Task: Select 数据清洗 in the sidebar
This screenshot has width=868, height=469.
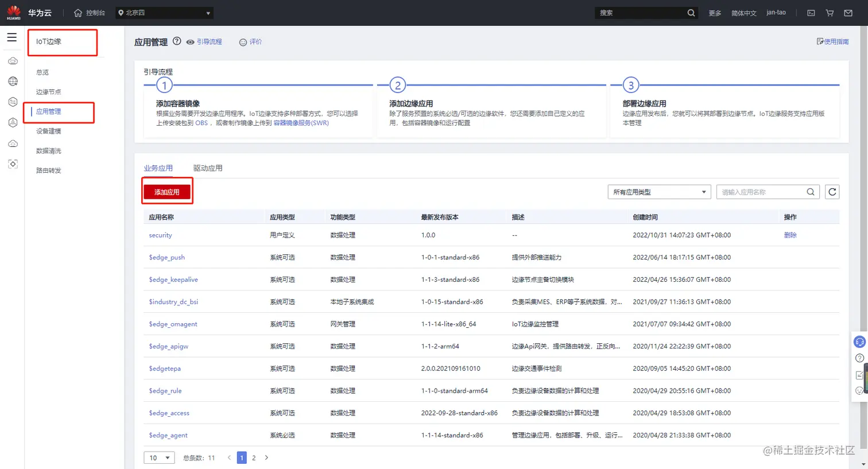Action: (x=48, y=151)
